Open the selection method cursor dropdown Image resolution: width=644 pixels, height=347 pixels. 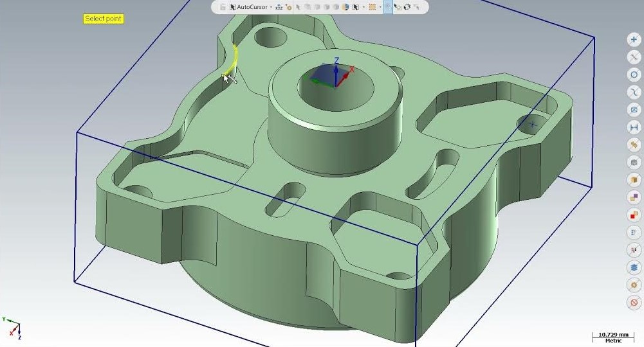click(364, 7)
